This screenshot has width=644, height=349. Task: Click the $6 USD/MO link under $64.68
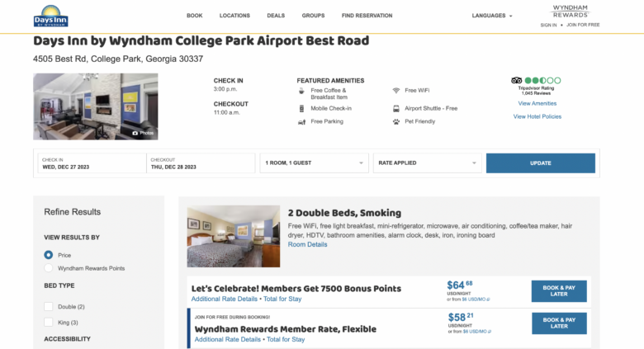tap(476, 299)
